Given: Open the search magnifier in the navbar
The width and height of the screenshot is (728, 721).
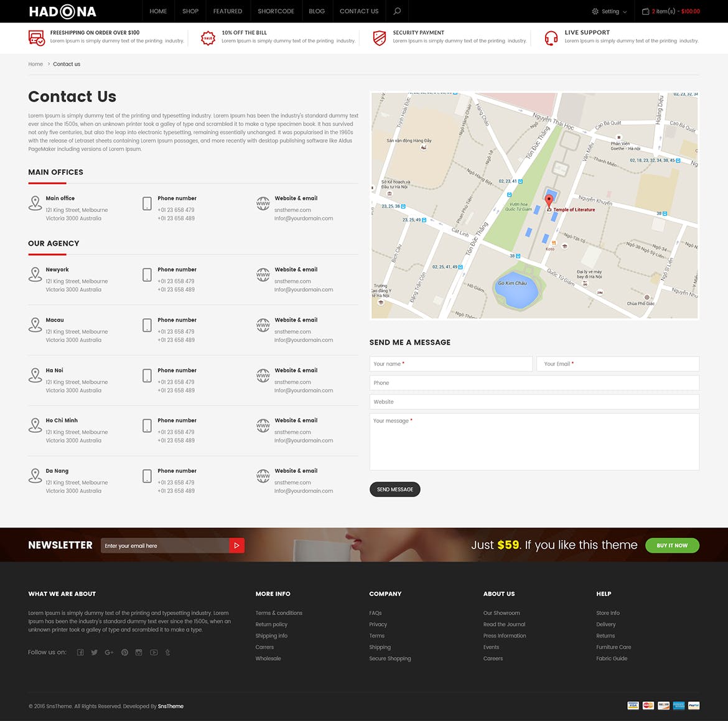Looking at the screenshot, I should [397, 11].
